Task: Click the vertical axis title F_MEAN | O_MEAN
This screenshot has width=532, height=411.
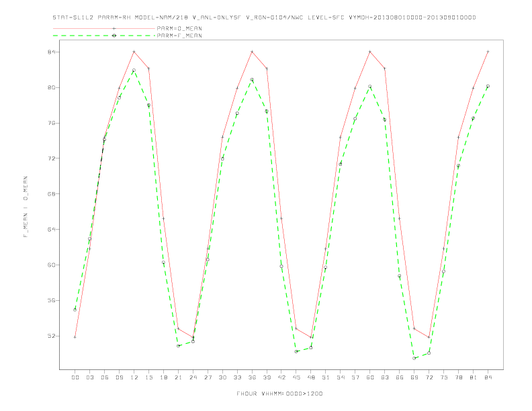Action: click(x=26, y=207)
